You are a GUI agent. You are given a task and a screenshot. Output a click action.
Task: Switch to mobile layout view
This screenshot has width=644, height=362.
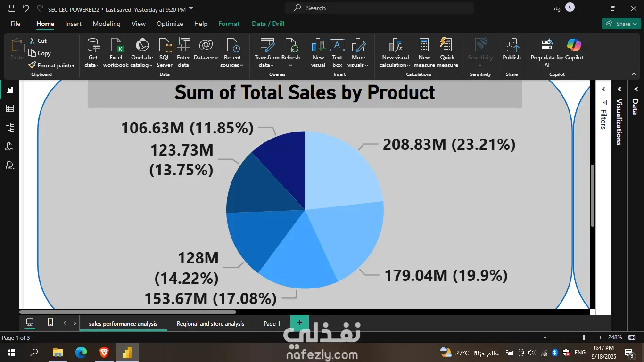pos(50,322)
